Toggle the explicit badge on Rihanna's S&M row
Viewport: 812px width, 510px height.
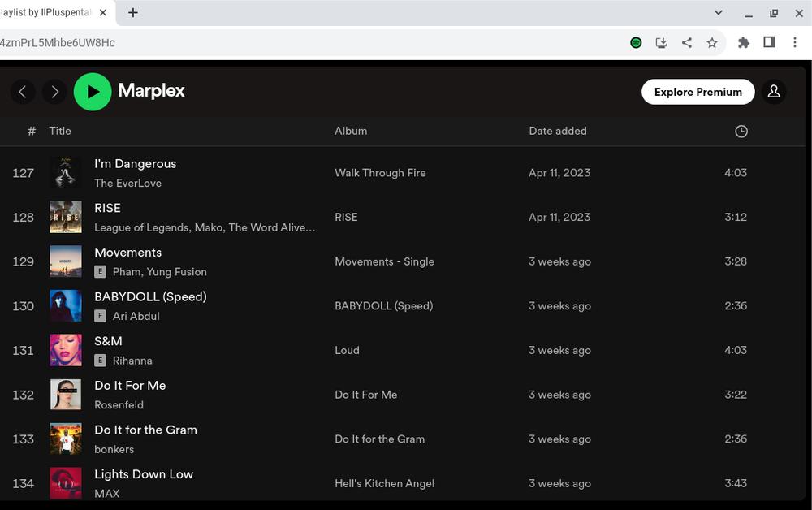tap(99, 361)
